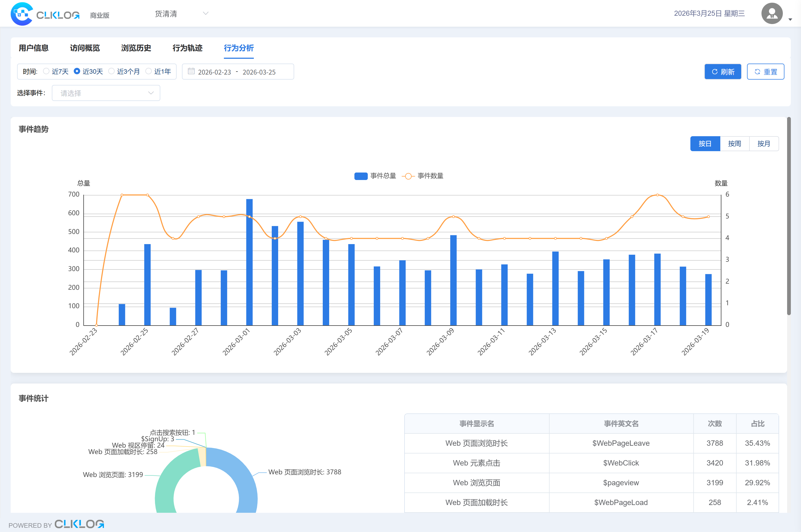Switch chart view to 按月
This screenshot has height=532, width=801.
[x=764, y=144]
